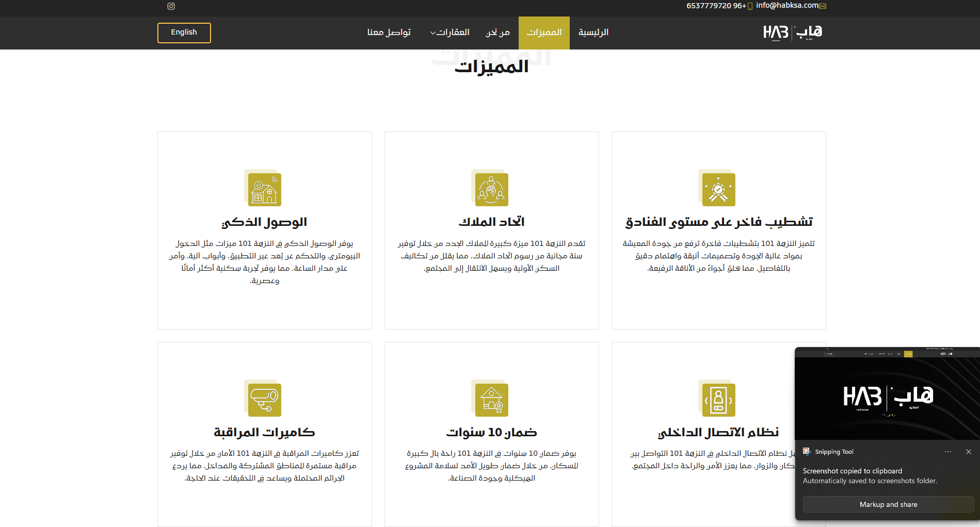Viewport: 980px width, 527px height.
Task: Click the intercom system icon
Action: click(718, 400)
